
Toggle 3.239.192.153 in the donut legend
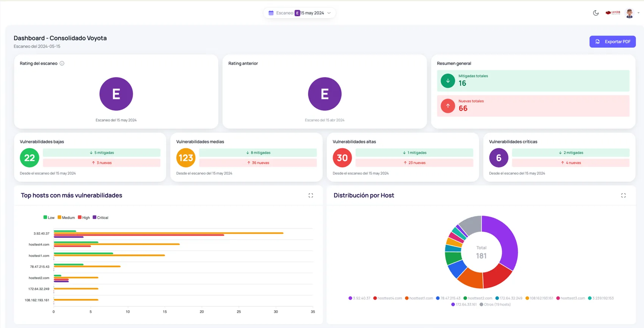coord(601,298)
